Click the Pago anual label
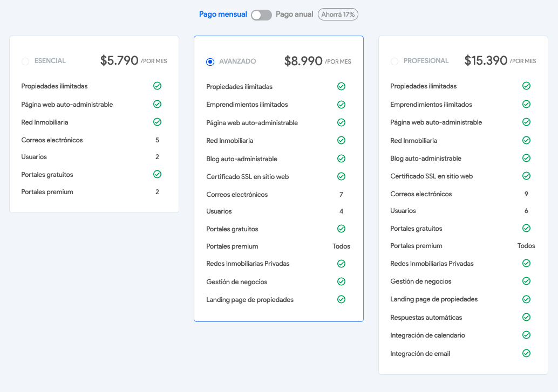This screenshot has width=558, height=392. tap(294, 15)
